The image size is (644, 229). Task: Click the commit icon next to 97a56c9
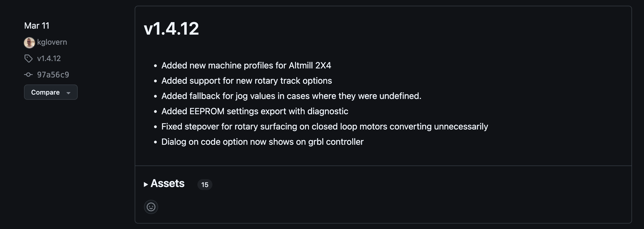28,74
